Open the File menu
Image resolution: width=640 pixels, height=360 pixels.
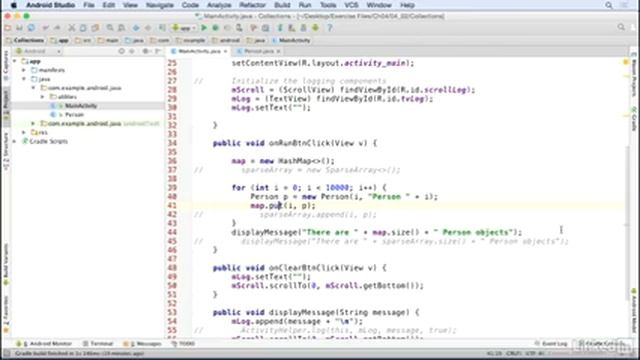click(x=89, y=5)
